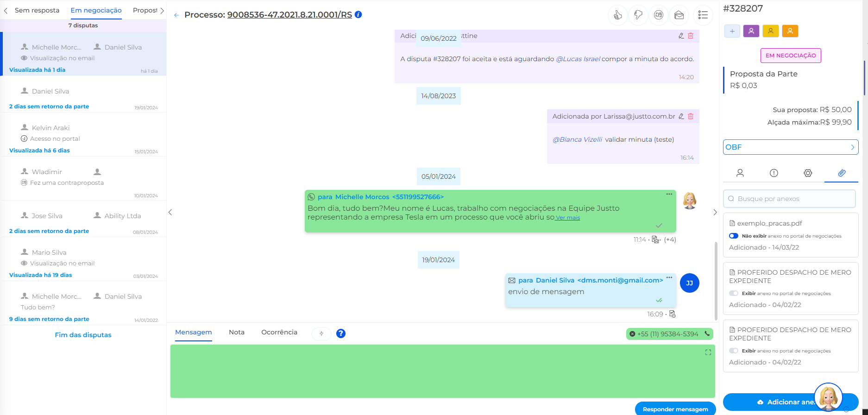Click the money counterproposal icon in header
Viewport: 868px width, 415px height.
pos(659,15)
